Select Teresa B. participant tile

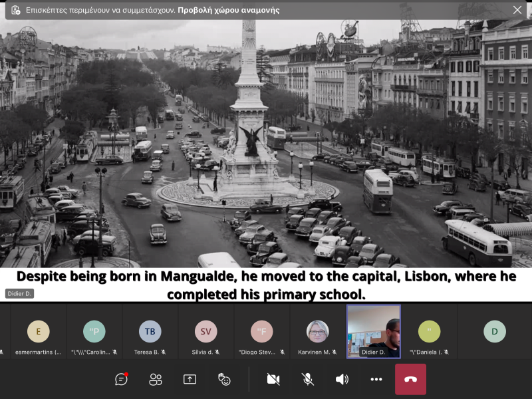click(150, 331)
